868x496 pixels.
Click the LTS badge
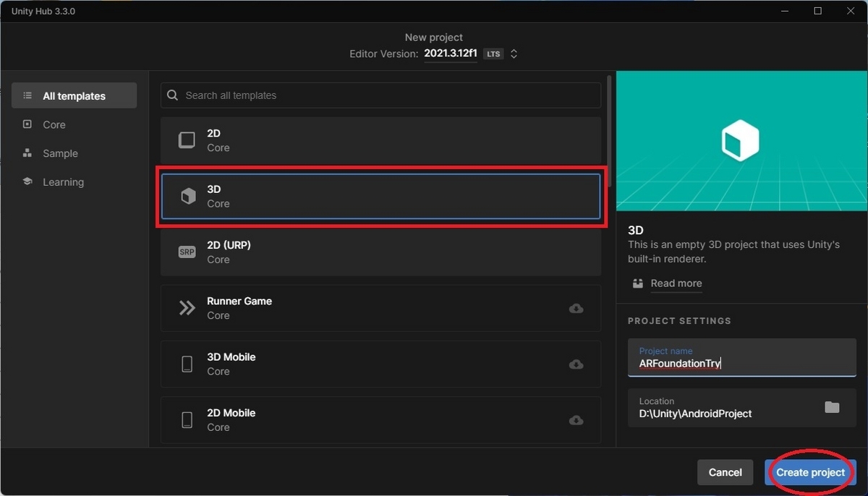coord(493,54)
